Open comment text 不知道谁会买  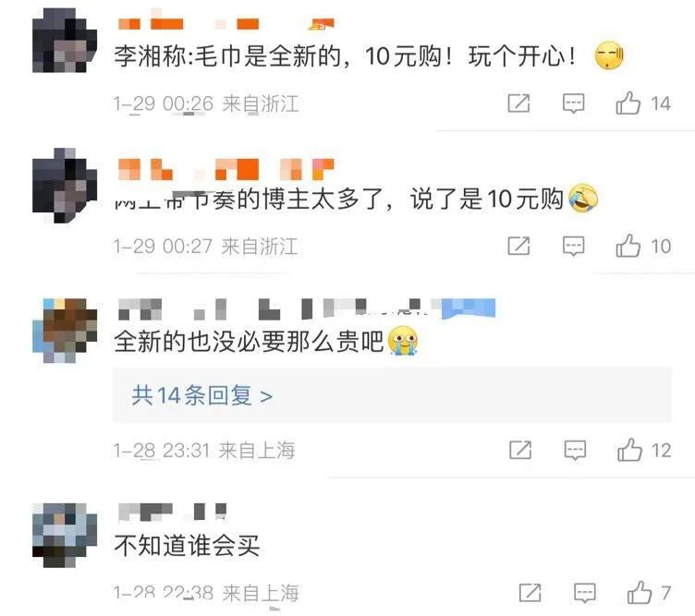tap(187, 545)
